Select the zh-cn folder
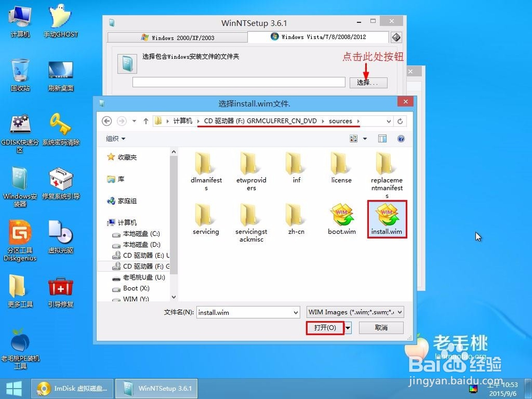Viewport: 532px width, 399px height. point(296,219)
